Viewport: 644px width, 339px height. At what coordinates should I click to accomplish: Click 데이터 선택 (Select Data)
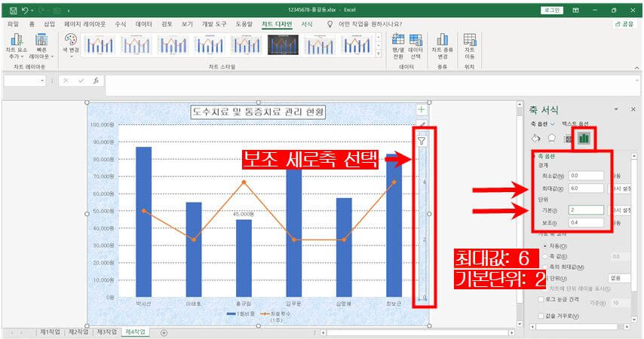click(416, 46)
